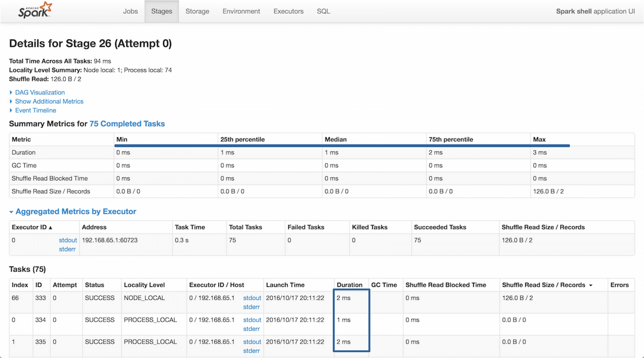Open the SQL tab
The height and width of the screenshot is (358, 644).
323,11
